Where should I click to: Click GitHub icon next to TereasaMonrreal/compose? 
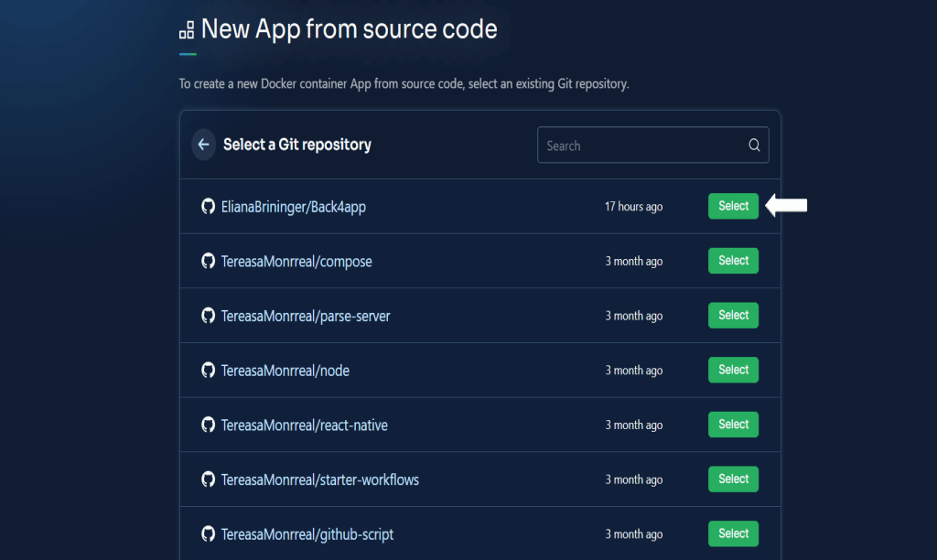pos(208,261)
